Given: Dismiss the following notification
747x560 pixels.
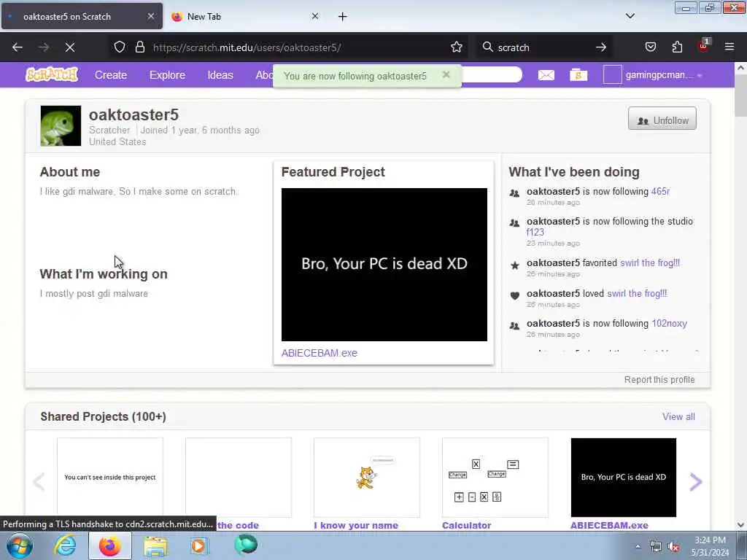Looking at the screenshot, I should (x=446, y=75).
